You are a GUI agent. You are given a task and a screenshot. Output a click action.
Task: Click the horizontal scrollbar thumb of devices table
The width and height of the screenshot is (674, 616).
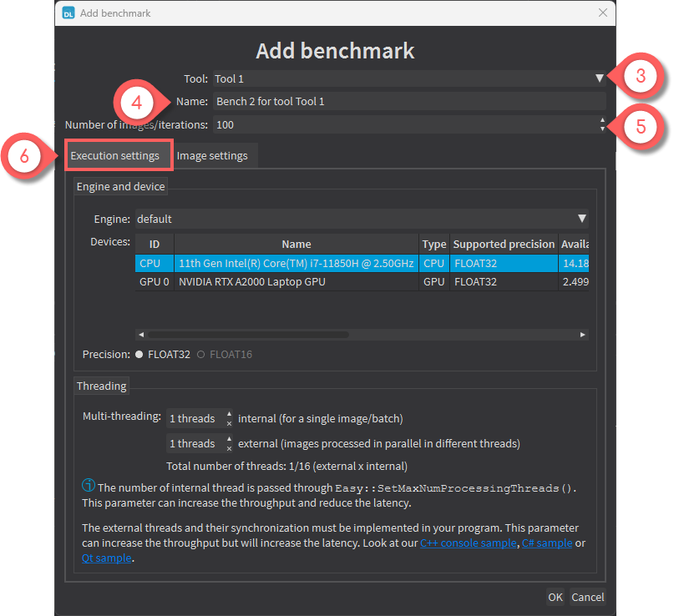[x=248, y=335]
